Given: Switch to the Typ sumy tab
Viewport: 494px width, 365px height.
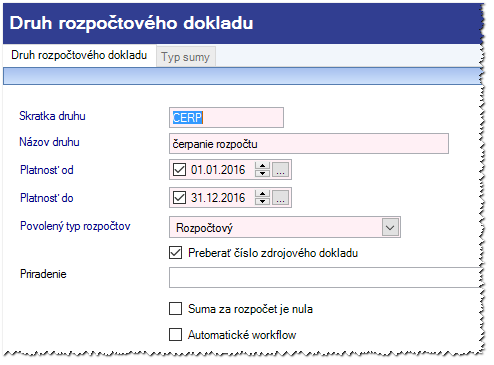Looking at the screenshot, I should click(x=186, y=57).
